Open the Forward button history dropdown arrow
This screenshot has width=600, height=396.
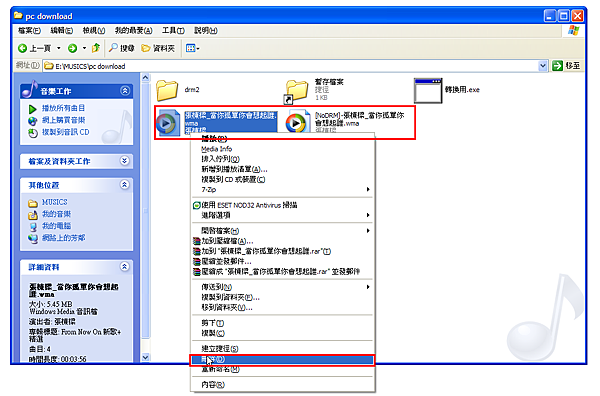pos(84,48)
